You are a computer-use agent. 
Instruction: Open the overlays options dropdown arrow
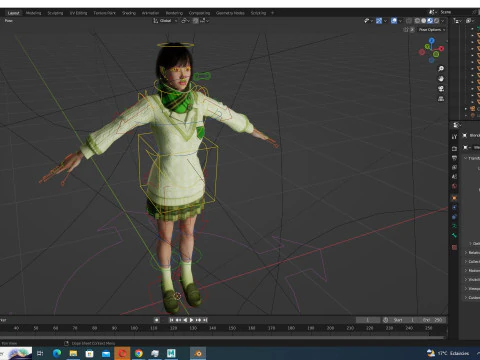[400, 21]
